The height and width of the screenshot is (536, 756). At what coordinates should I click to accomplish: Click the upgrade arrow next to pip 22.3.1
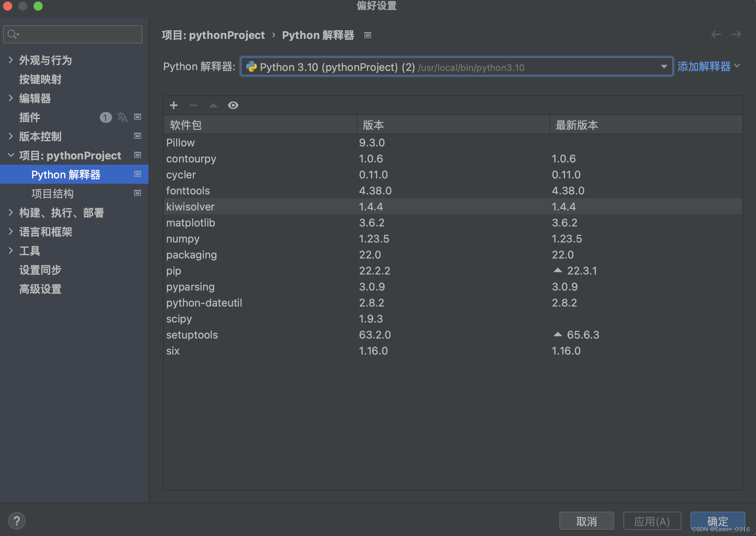pos(557,270)
